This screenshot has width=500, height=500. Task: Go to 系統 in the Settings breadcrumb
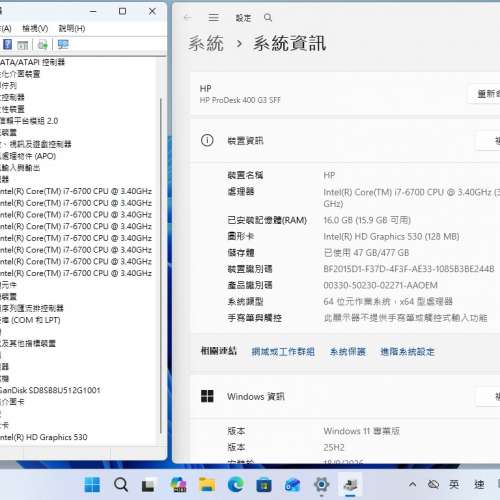click(x=206, y=43)
